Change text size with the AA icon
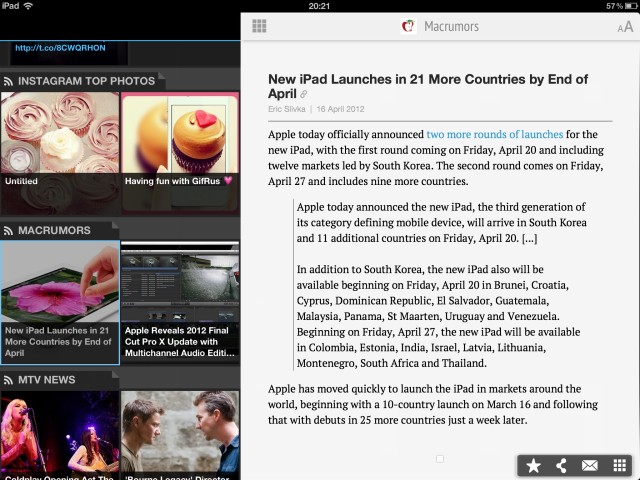The width and height of the screenshot is (640, 480). click(x=625, y=27)
